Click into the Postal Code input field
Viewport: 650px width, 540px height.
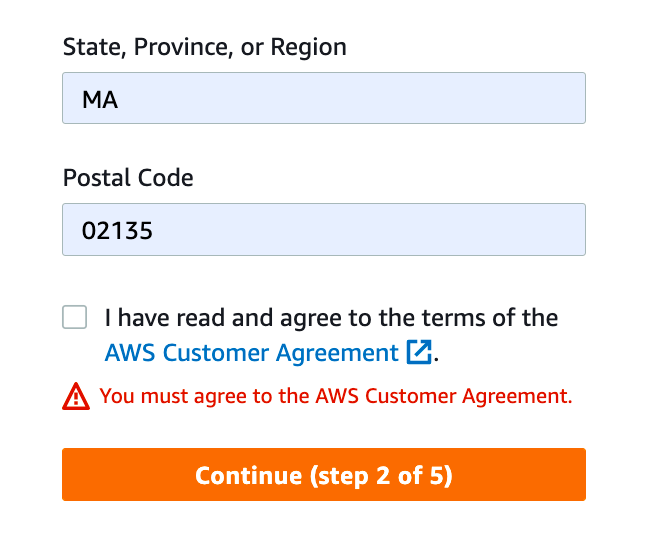tap(323, 230)
